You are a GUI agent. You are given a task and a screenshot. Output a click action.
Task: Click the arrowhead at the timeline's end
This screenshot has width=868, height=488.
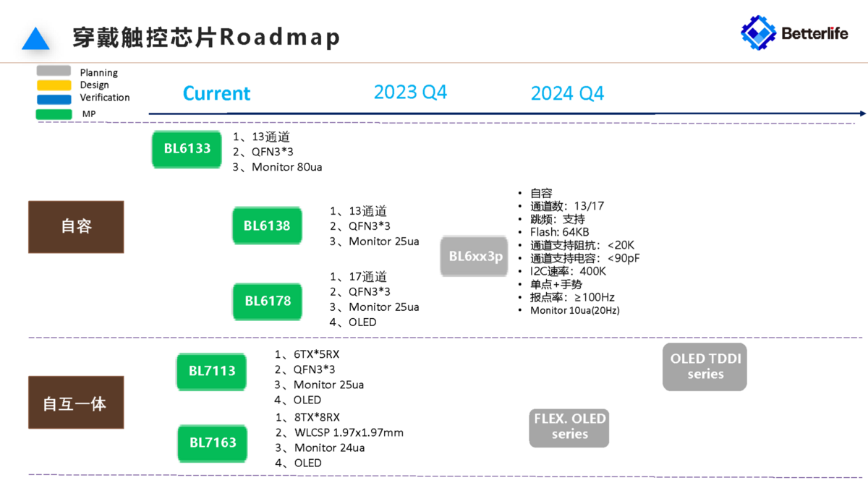[861, 114]
